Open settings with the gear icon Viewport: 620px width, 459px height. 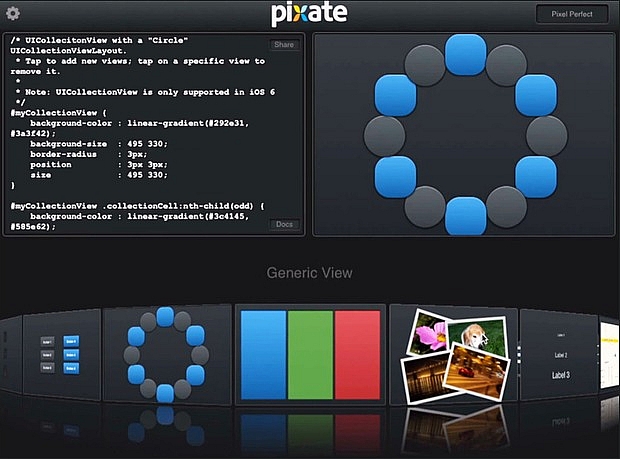pyautogui.click(x=13, y=13)
